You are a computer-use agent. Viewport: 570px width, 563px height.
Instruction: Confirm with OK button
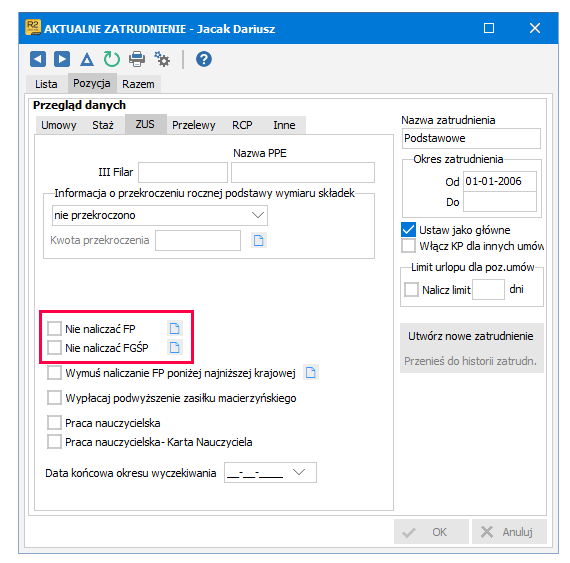(x=431, y=532)
